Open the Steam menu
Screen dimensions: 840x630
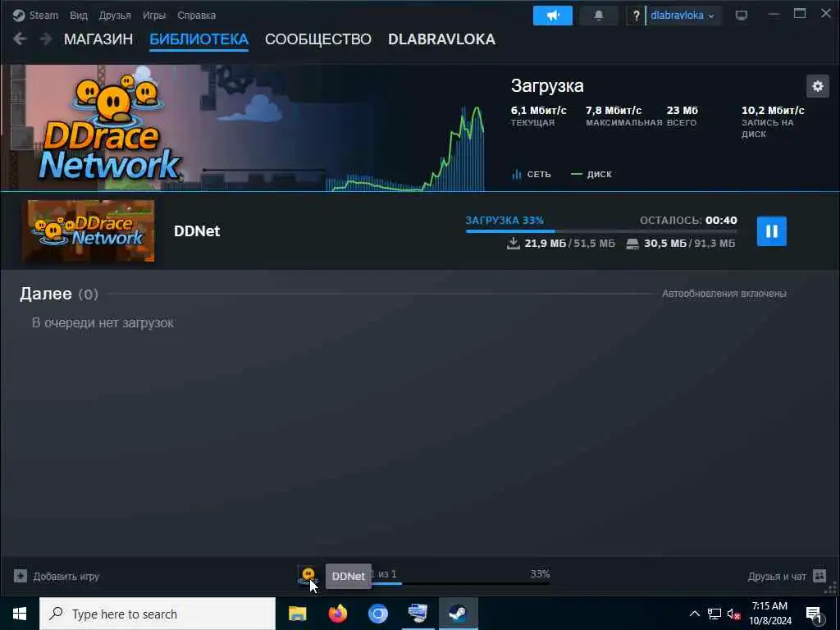43,15
